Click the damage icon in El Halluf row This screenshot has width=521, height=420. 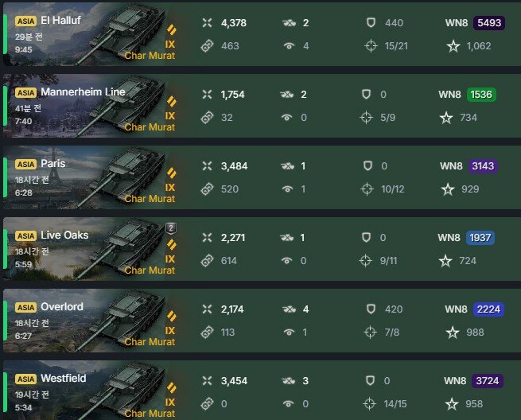point(207,22)
